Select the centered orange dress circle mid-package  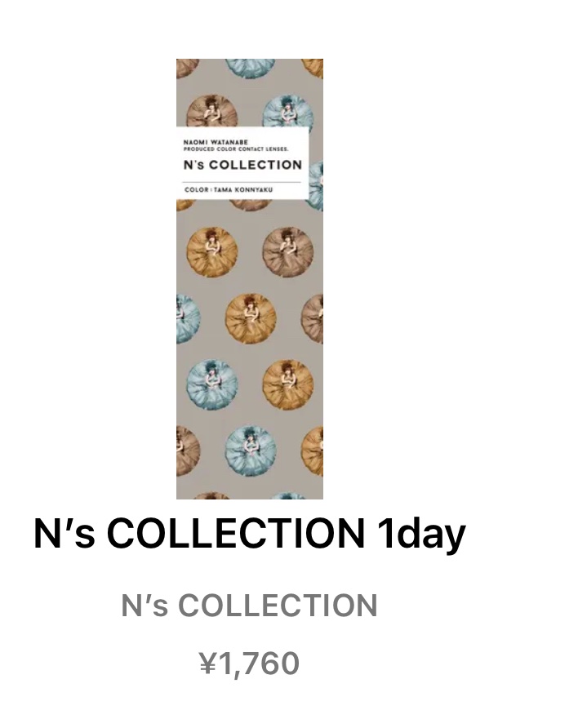coord(251,318)
